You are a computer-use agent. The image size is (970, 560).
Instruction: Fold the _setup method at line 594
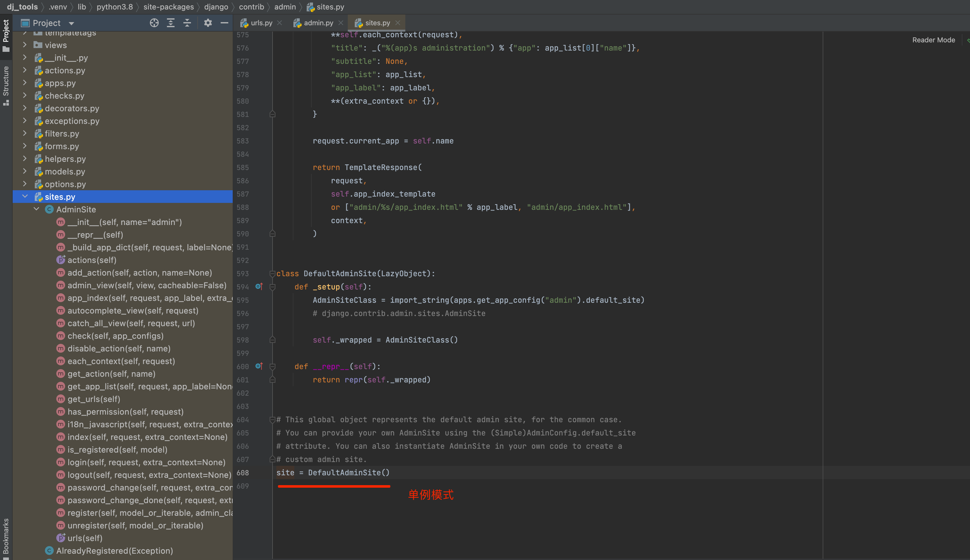[x=273, y=287]
